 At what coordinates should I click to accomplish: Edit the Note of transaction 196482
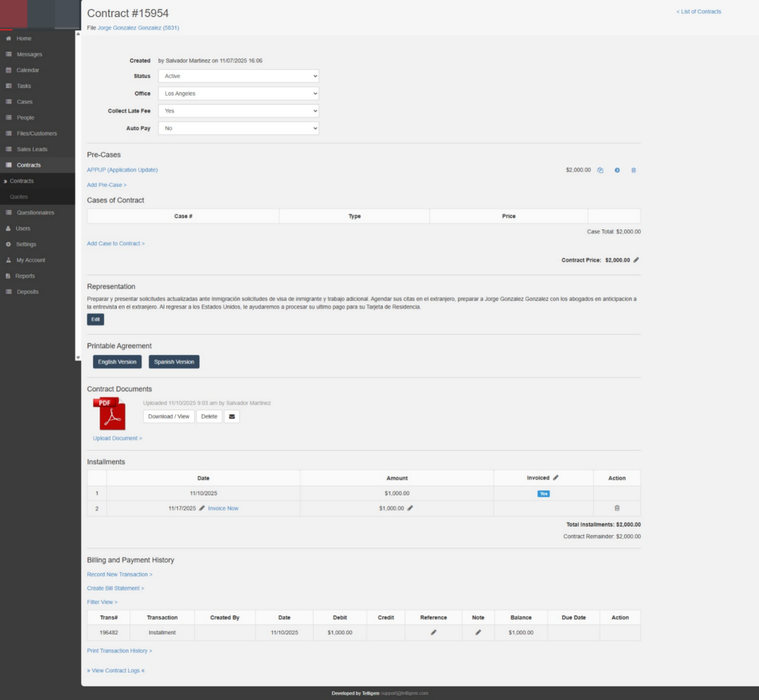click(x=478, y=633)
